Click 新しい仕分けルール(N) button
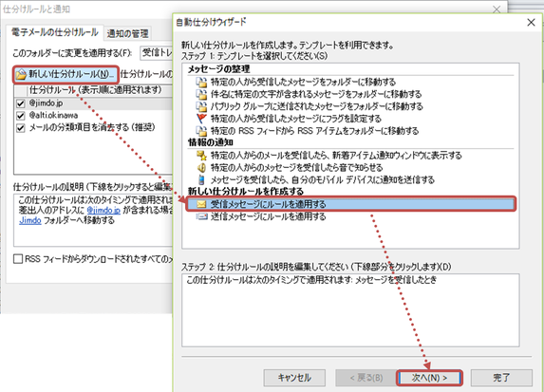Viewport: 544px width, 392px height. click(x=66, y=74)
